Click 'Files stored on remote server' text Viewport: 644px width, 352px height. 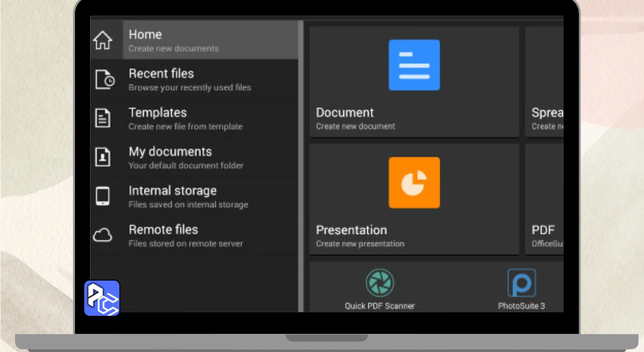click(186, 243)
